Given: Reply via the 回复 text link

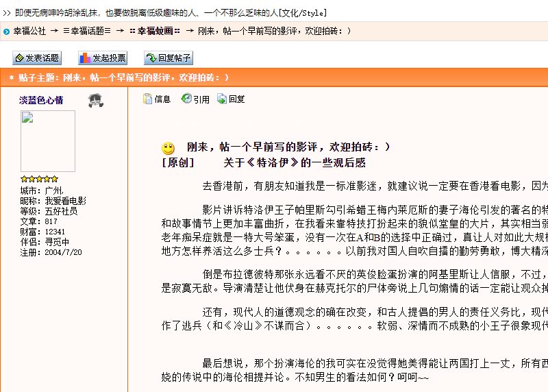Looking at the screenshot, I should click(236, 99).
